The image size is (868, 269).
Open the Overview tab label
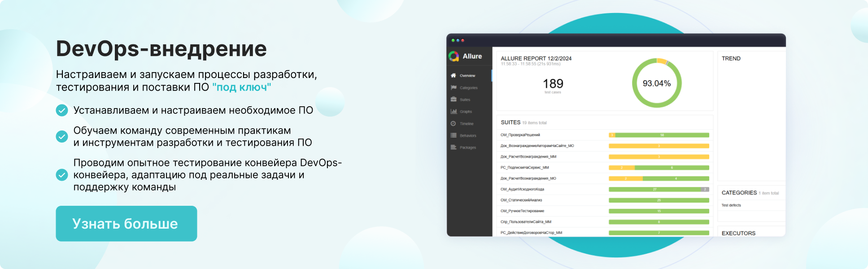click(x=467, y=76)
